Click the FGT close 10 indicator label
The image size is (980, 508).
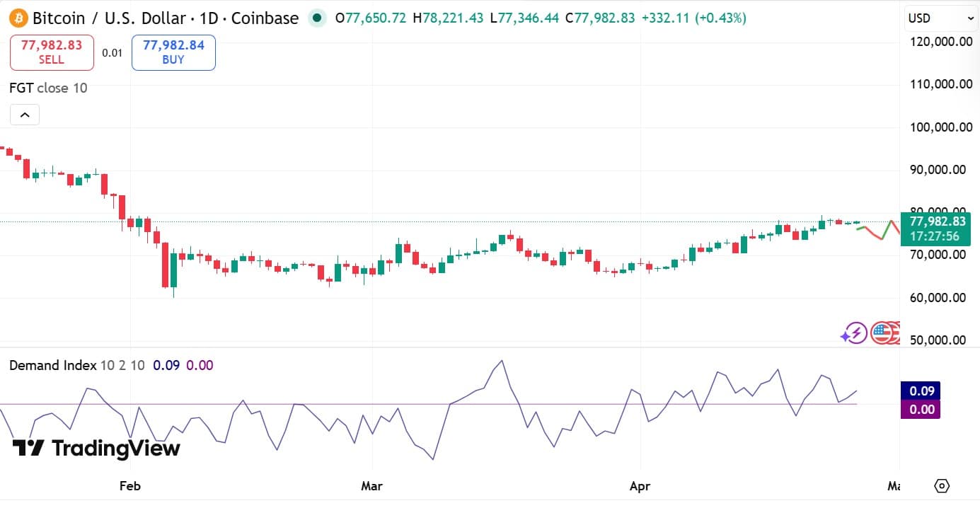click(x=47, y=88)
